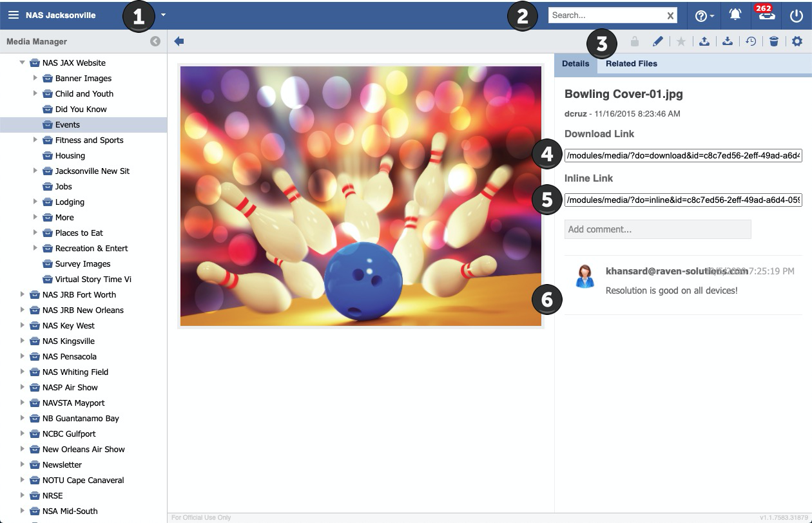The height and width of the screenshot is (523, 812).
Task: Collapse the NAS JAX Website folder
Action: click(x=23, y=62)
